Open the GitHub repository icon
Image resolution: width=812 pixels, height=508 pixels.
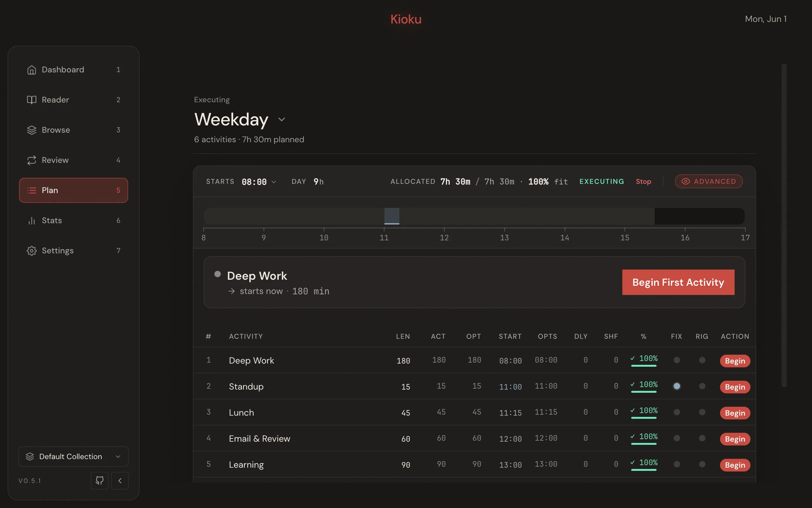[100, 480]
